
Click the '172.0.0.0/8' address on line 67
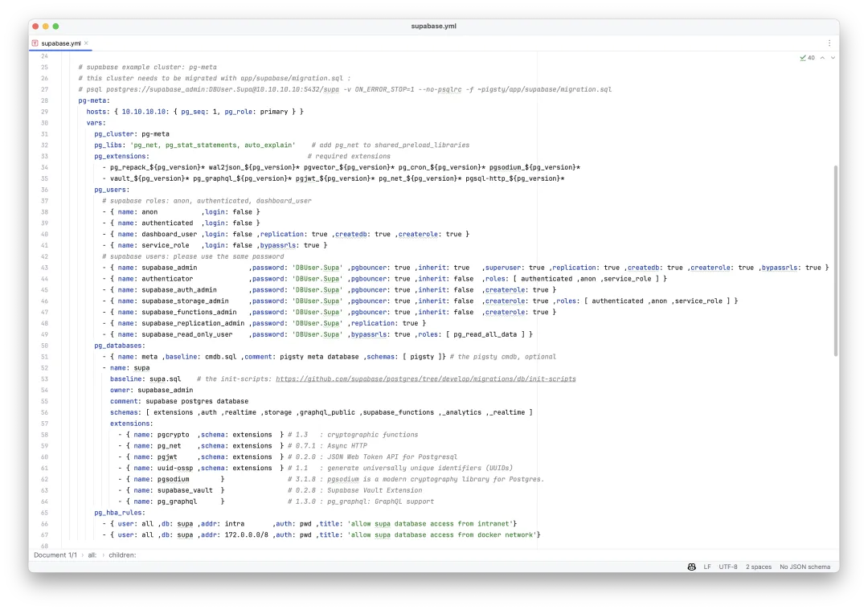click(247, 535)
